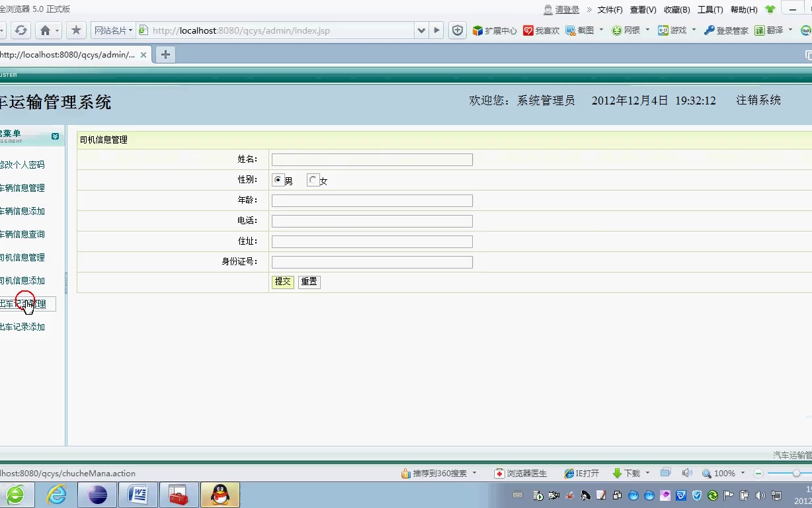The width and height of the screenshot is (812, 508).
Task: Click the speaker volume icon in status bar
Action: tap(687, 473)
